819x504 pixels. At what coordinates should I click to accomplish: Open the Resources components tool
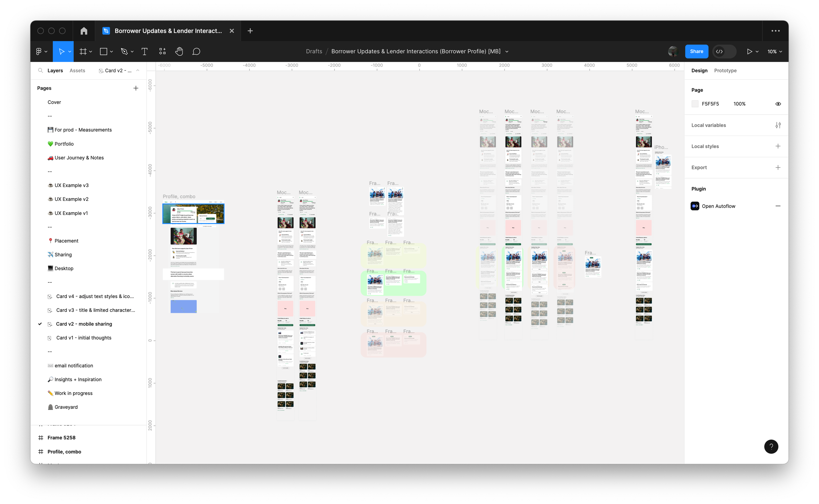click(162, 51)
